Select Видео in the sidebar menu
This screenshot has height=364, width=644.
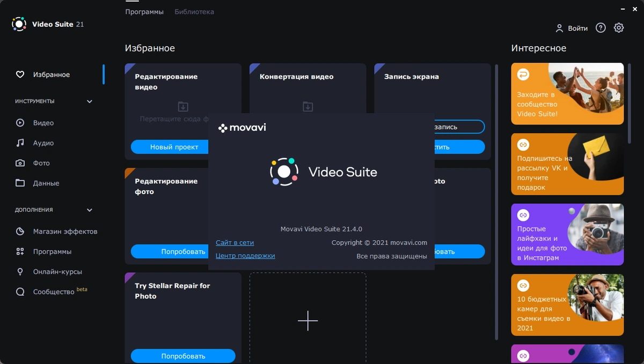pos(43,123)
